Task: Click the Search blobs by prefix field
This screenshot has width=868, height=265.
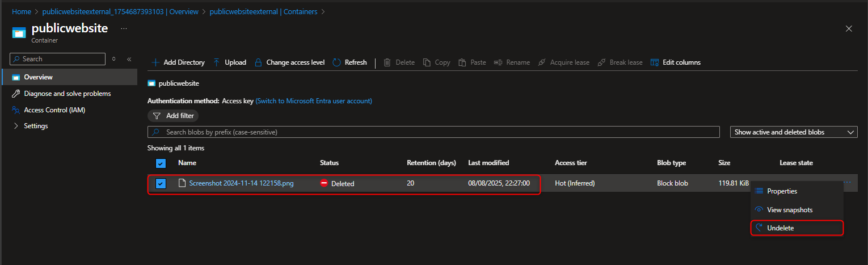Action: click(x=433, y=132)
